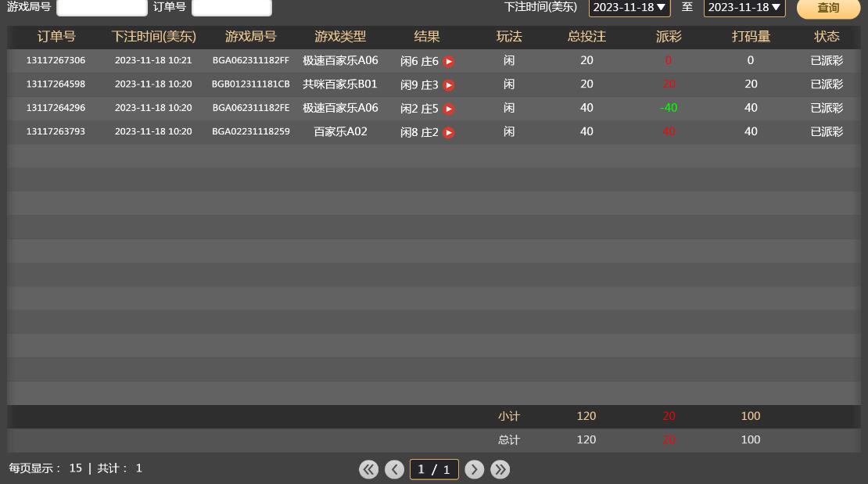
Task: Click the 订单号 column header
Action: 56,37
